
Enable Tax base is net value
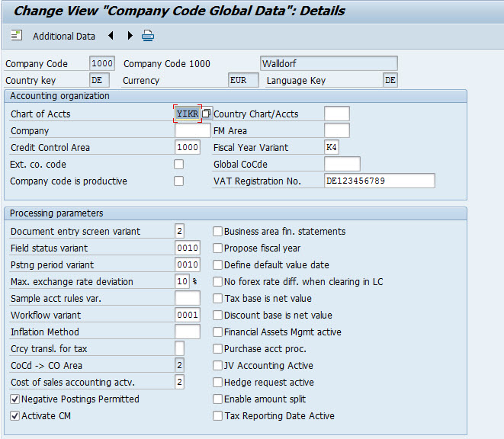pos(217,298)
